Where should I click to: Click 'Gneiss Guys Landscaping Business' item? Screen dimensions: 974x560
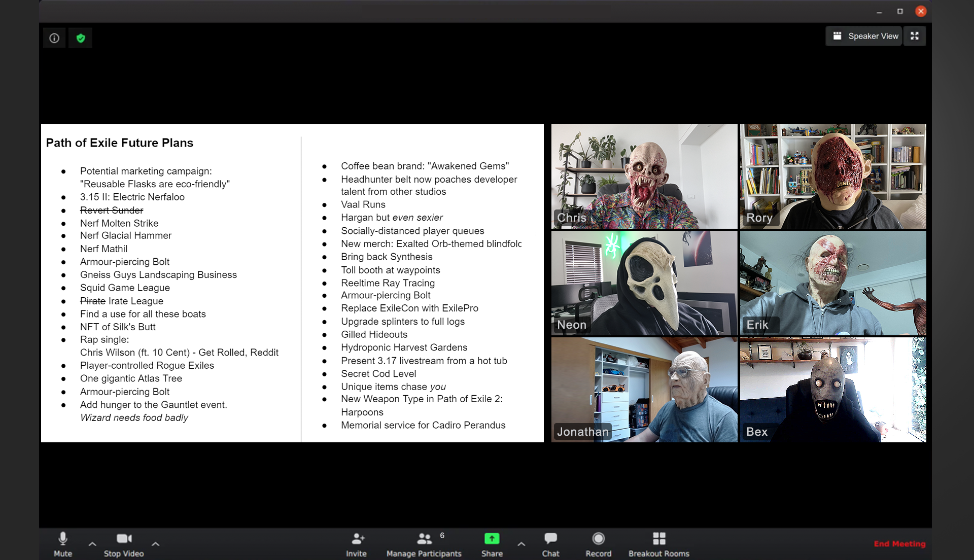pyautogui.click(x=158, y=274)
